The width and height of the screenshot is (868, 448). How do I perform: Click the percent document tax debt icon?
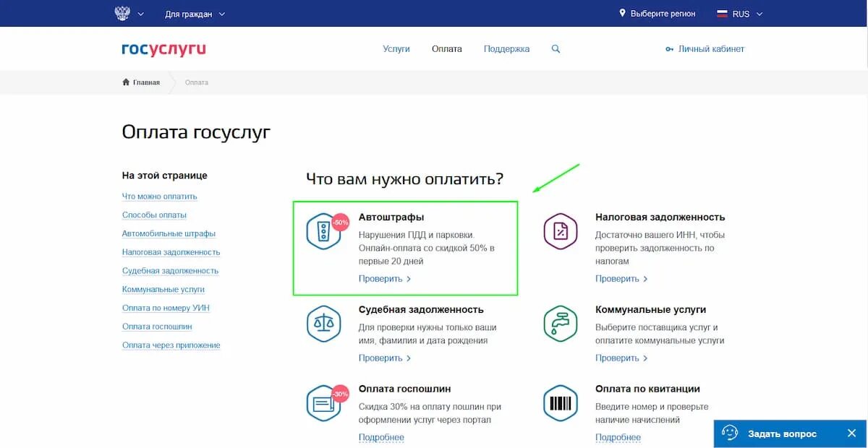pos(561,232)
